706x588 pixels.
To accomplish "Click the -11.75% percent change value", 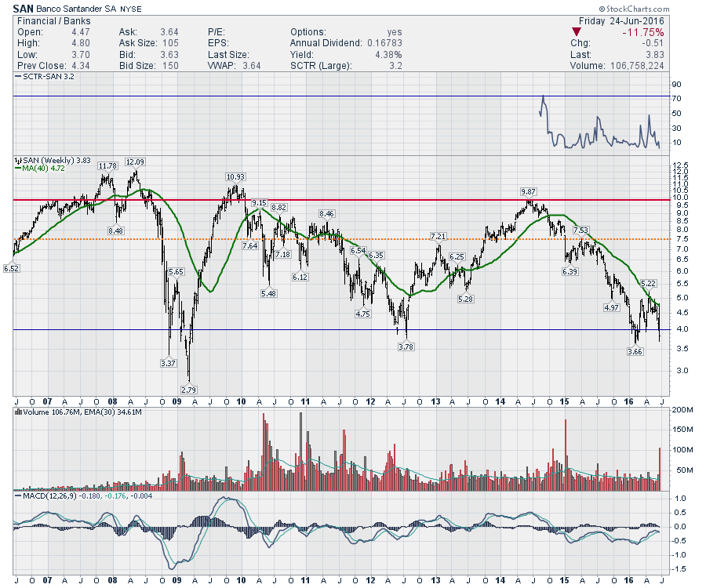I will tap(641, 32).
